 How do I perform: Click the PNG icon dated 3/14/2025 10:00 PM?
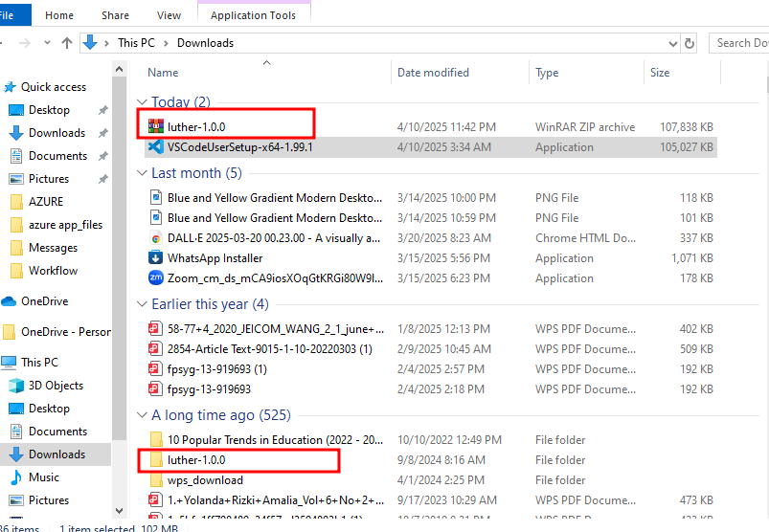[x=156, y=197]
